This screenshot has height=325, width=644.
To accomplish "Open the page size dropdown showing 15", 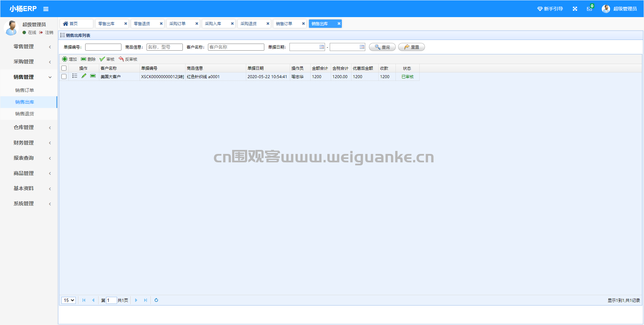I will tap(68, 300).
